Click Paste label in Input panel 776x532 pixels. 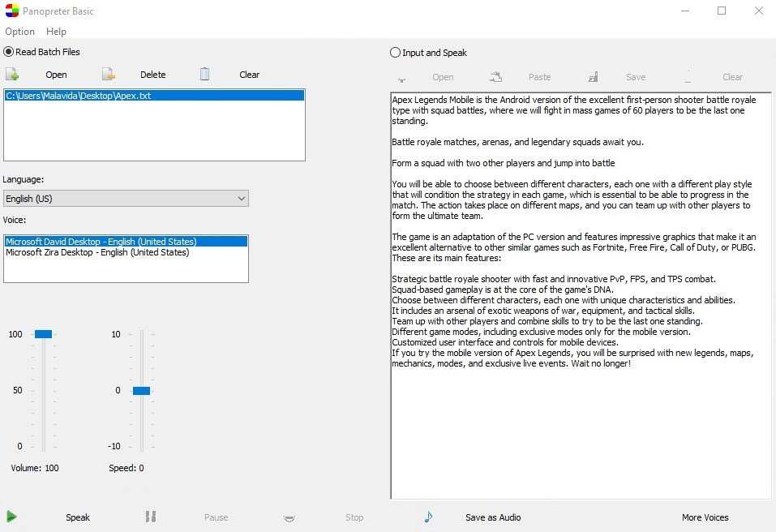(539, 77)
